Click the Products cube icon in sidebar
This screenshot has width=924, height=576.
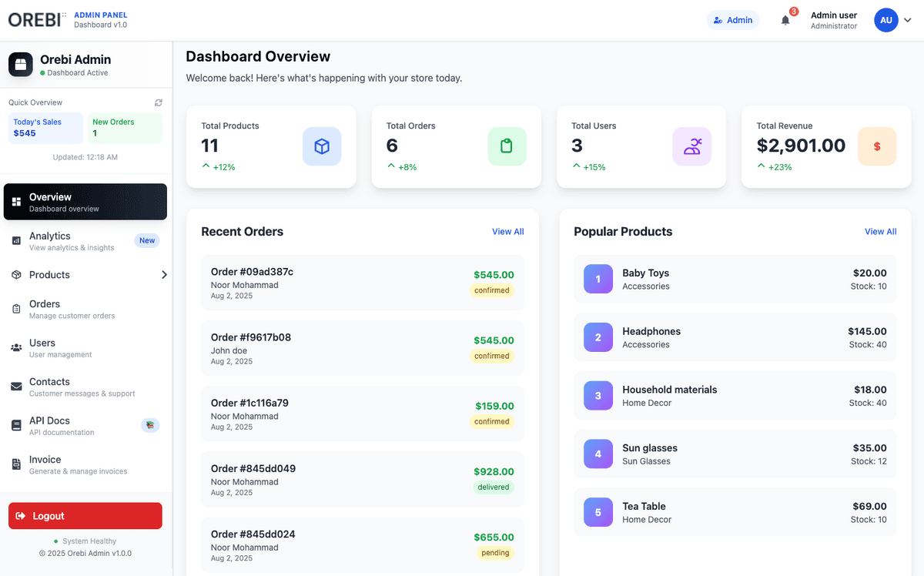[x=16, y=275]
